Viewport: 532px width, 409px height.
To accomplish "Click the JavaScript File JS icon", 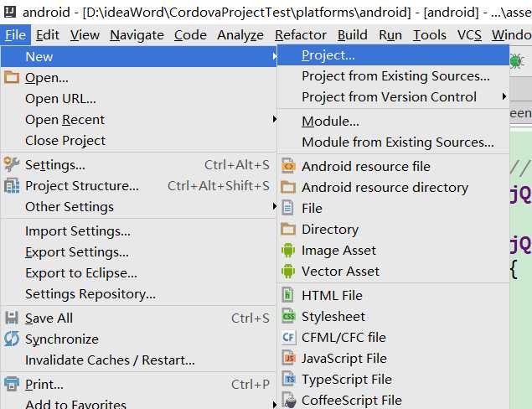I will (x=288, y=358).
